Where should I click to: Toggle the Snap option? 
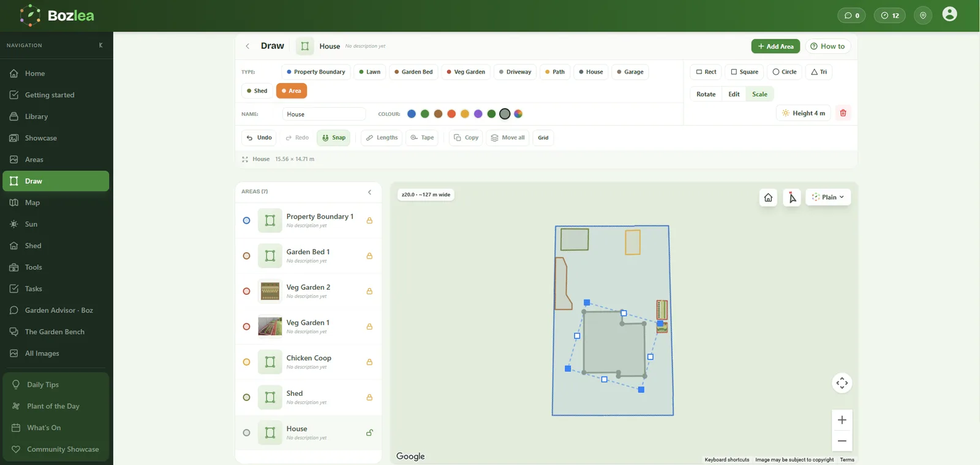point(333,138)
